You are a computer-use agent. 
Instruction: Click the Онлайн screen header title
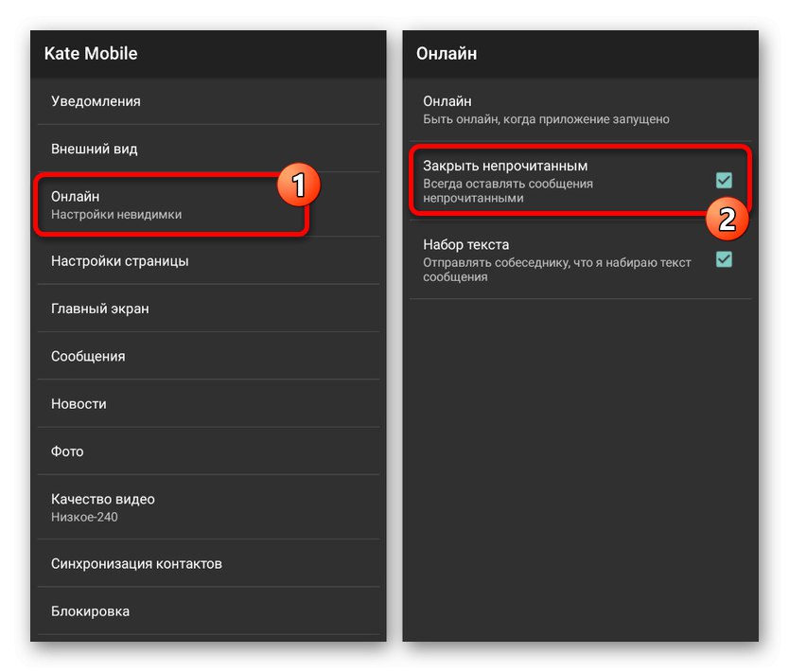point(447,54)
